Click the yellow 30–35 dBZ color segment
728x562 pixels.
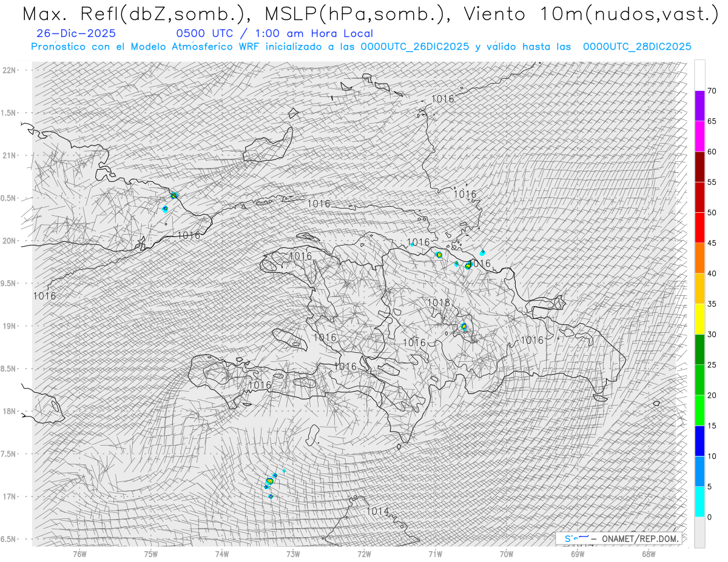pos(699,319)
